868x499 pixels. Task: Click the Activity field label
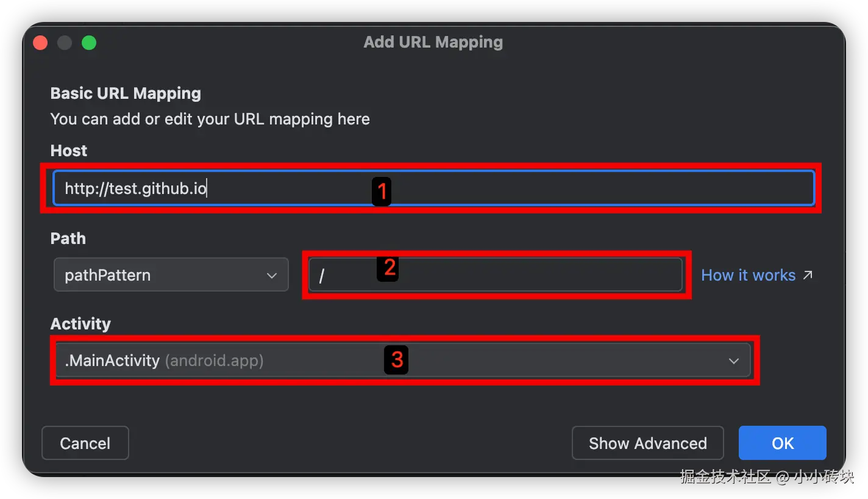tap(80, 324)
